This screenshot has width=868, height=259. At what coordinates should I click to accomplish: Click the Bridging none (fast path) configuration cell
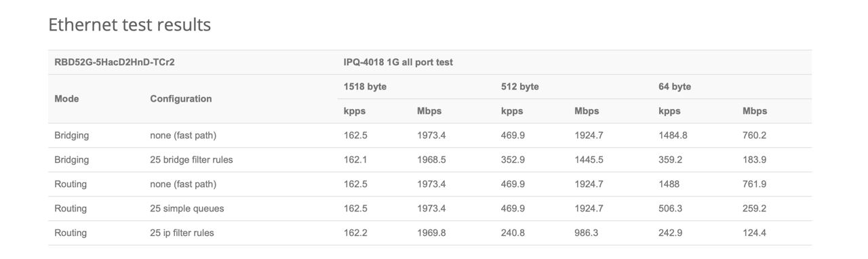[x=183, y=136]
